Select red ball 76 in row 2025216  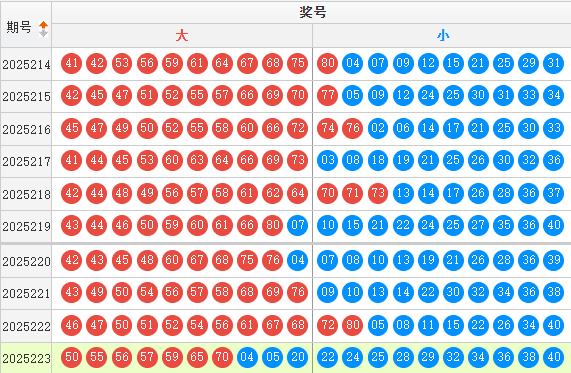coord(353,128)
